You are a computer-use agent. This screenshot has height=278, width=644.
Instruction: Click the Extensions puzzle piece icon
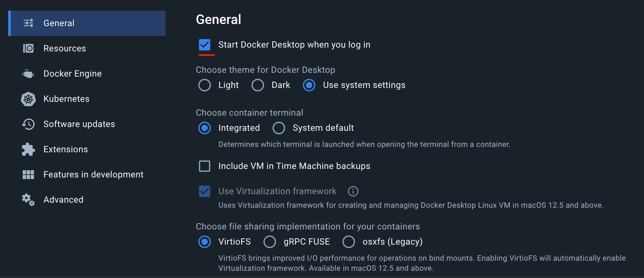pyautogui.click(x=28, y=149)
